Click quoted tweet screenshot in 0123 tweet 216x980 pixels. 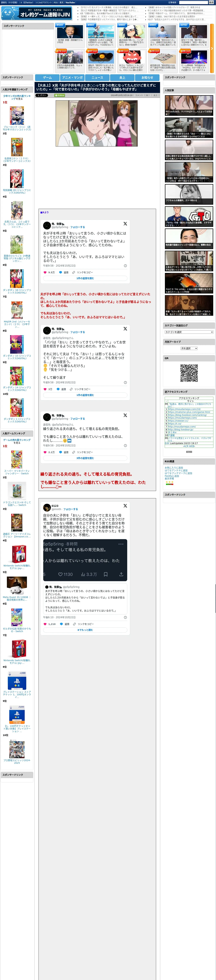(85, 560)
